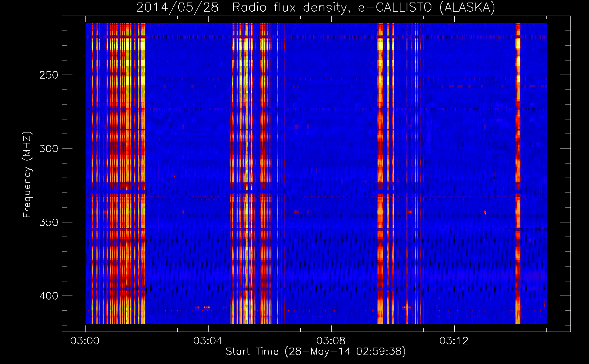Screen dimensions: 589x364
Task: Click the '250' frequency tick label
Action: click(x=49, y=75)
